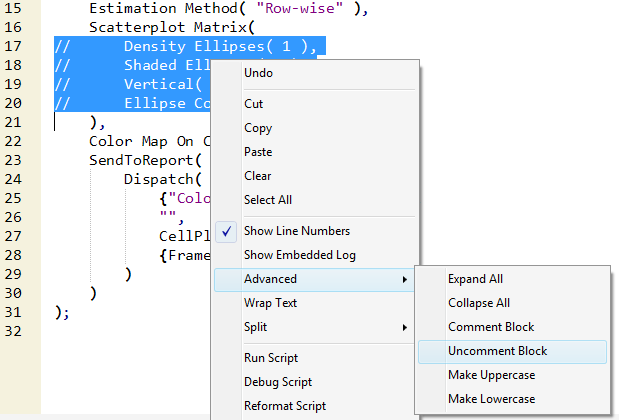The width and height of the screenshot is (619, 420).
Task: Select the Clear menu option
Action: pos(258,176)
